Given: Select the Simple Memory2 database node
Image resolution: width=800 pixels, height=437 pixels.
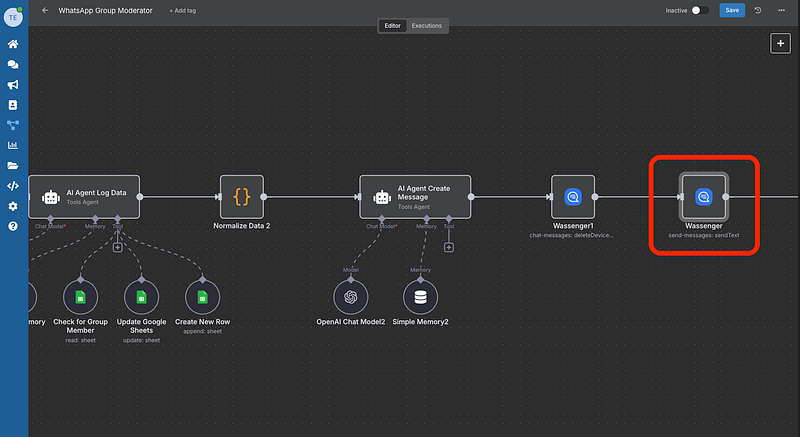Looking at the screenshot, I should coord(420,297).
